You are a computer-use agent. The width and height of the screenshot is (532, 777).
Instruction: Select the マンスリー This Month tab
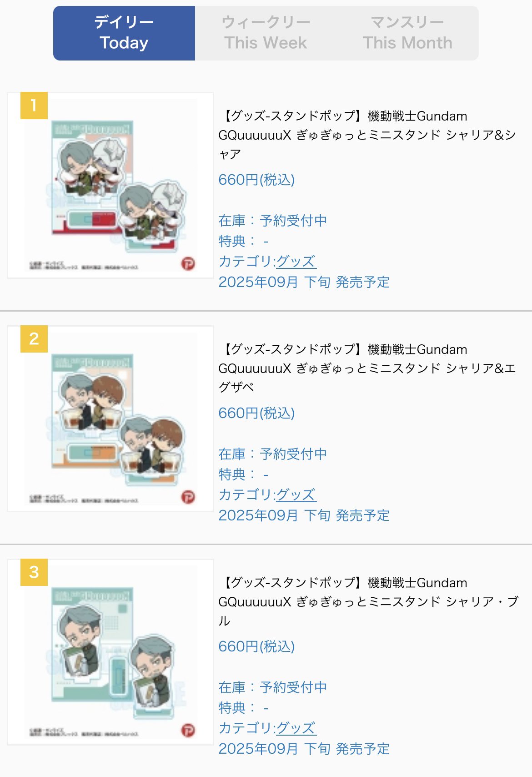point(408,33)
